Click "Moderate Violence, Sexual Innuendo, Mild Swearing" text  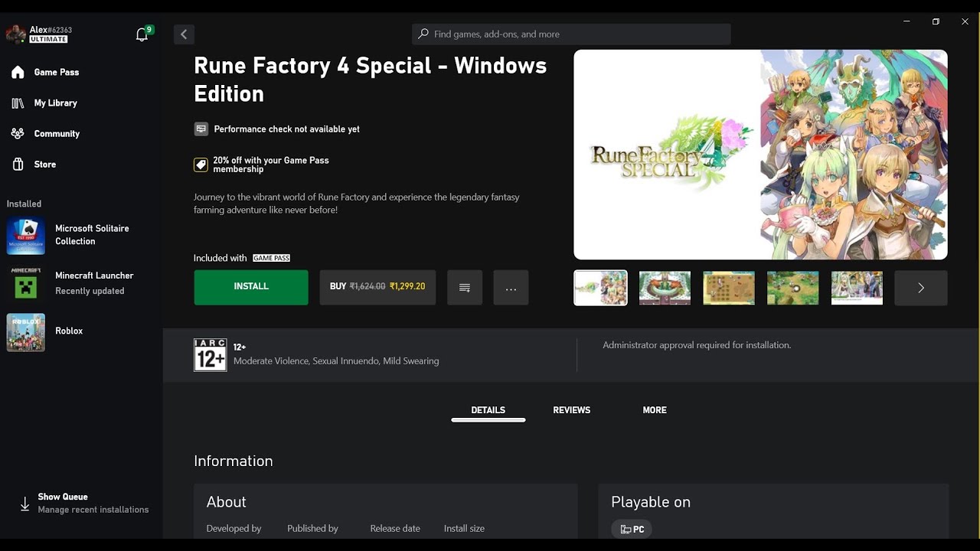[336, 361]
